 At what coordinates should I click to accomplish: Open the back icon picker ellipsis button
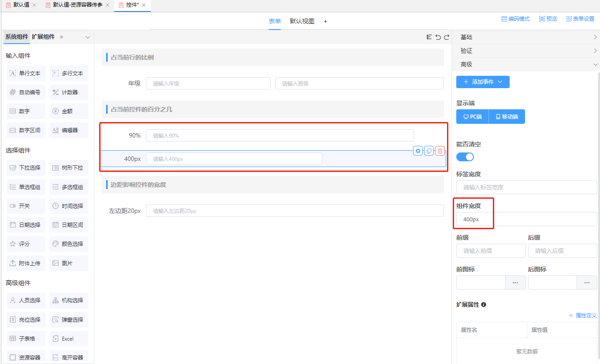(587, 282)
